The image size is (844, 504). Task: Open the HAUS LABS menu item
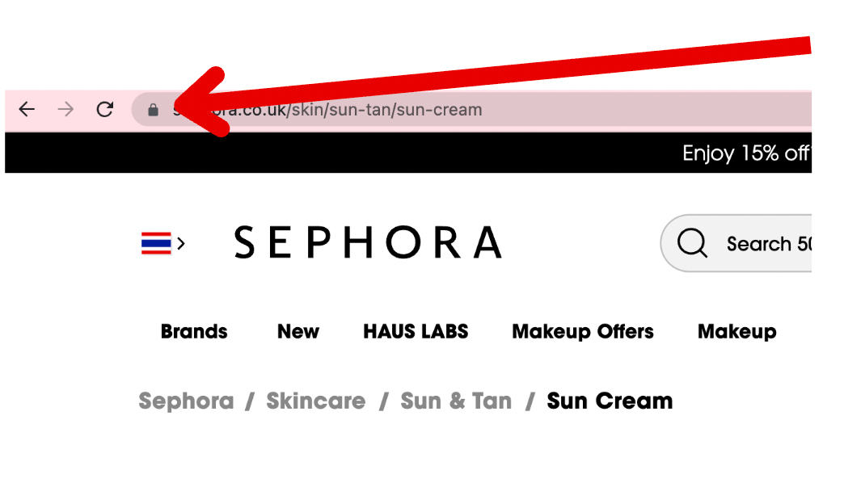(x=416, y=331)
